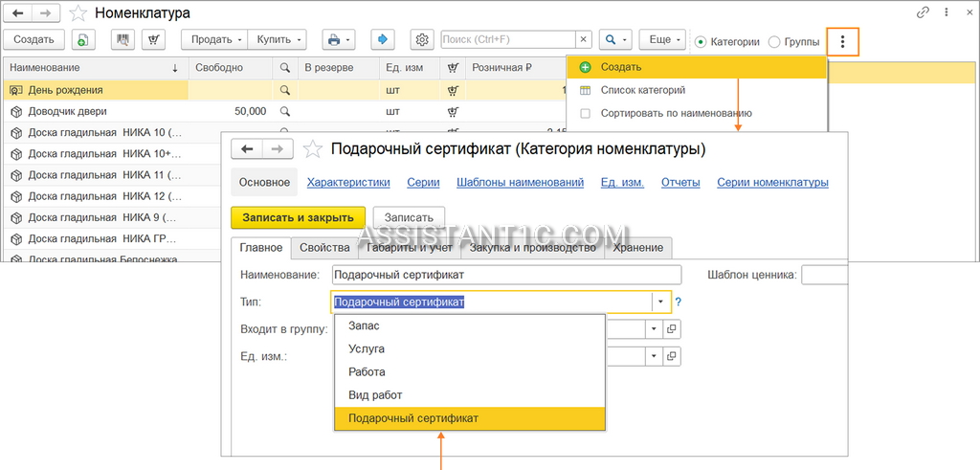Switch to Закупка и производство tab
Image resolution: width=980 pixels, height=470 pixels.
click(533, 248)
